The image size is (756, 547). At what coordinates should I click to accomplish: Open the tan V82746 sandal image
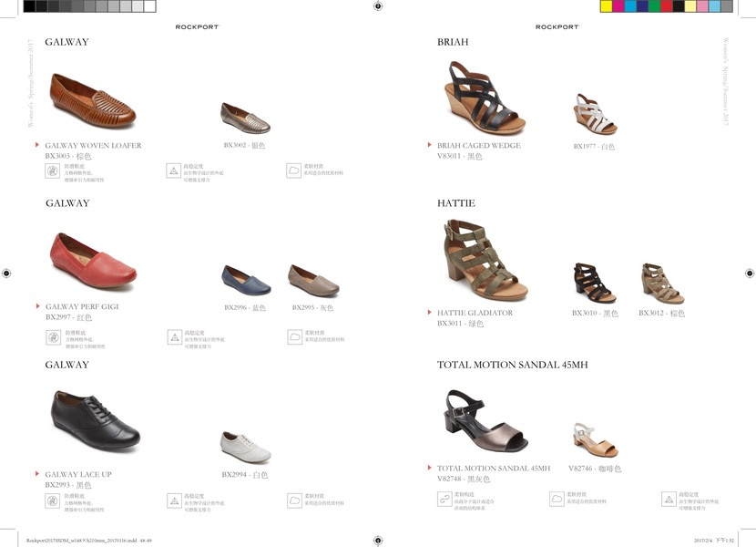point(596,439)
